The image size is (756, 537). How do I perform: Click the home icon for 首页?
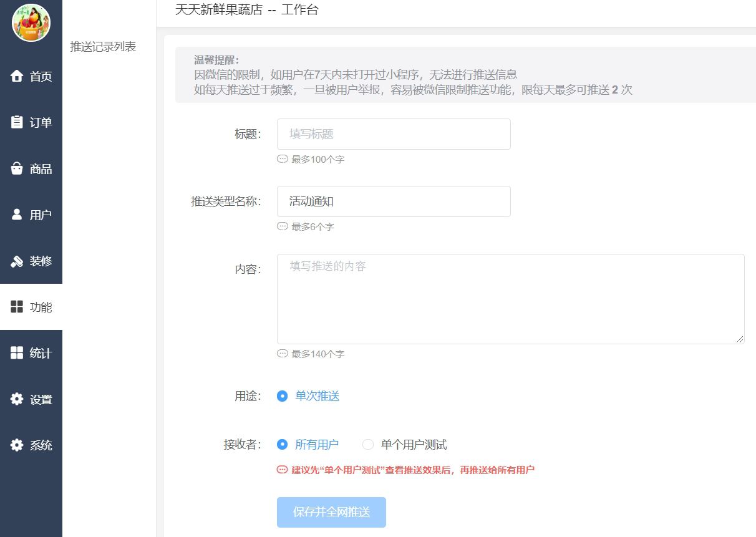tap(17, 76)
